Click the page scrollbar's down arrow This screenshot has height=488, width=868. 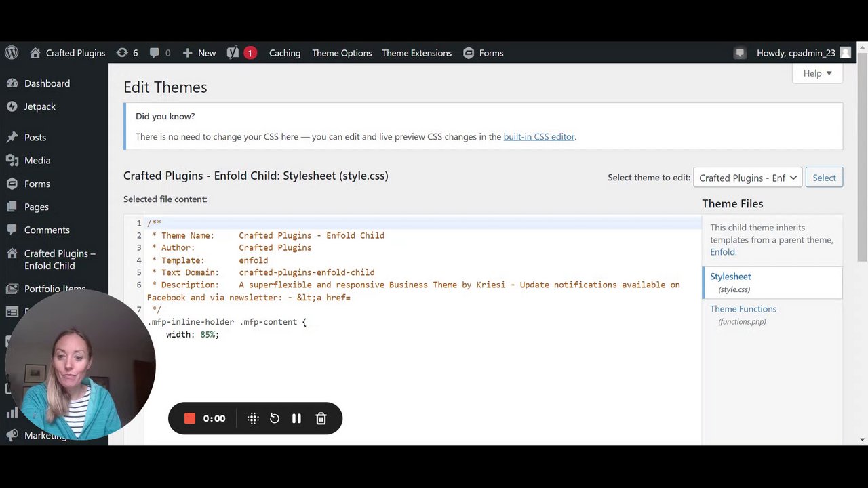click(863, 439)
